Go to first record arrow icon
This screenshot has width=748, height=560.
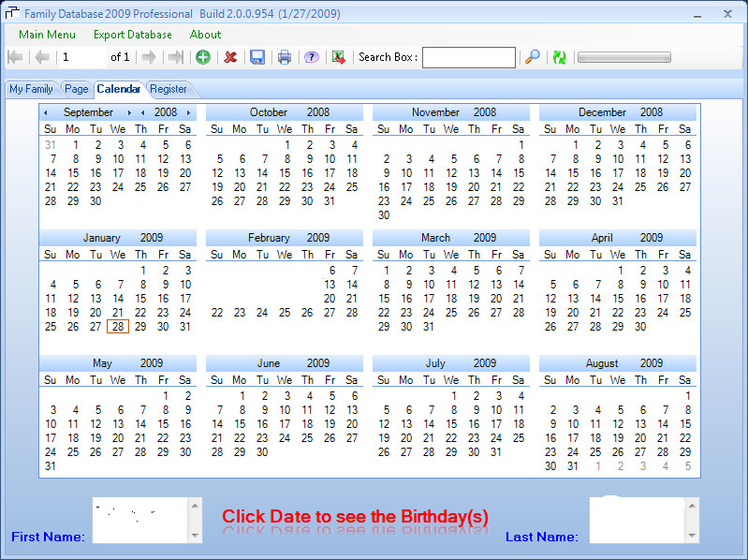coord(15,58)
